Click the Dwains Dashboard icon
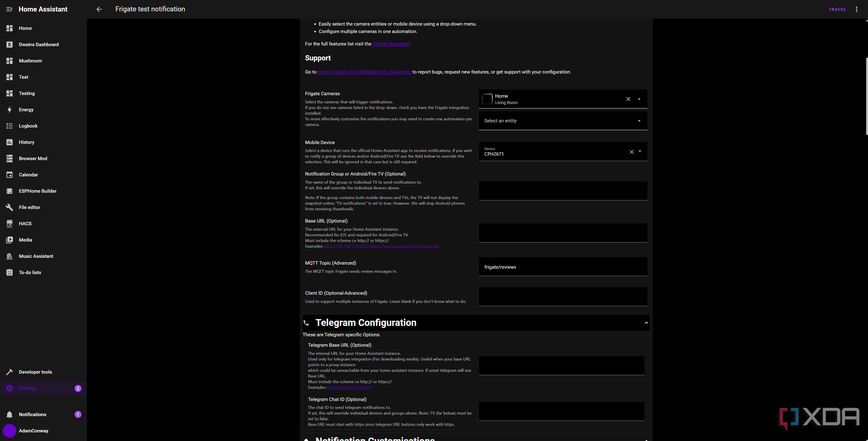 [x=10, y=45]
